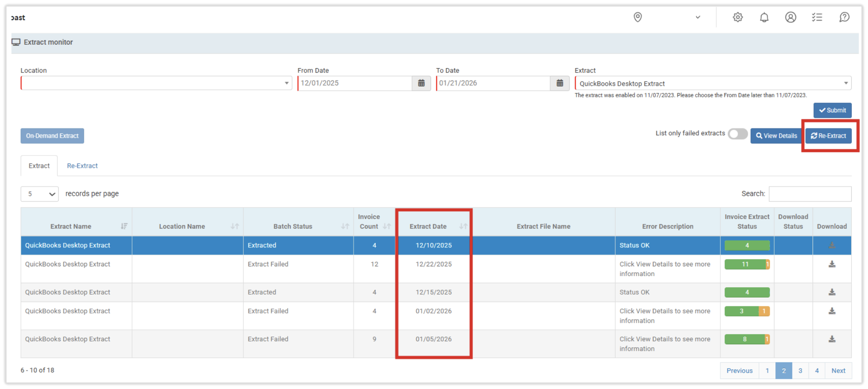The width and height of the screenshot is (868, 389).
Task: Go to page 3 of results
Action: [x=800, y=370]
